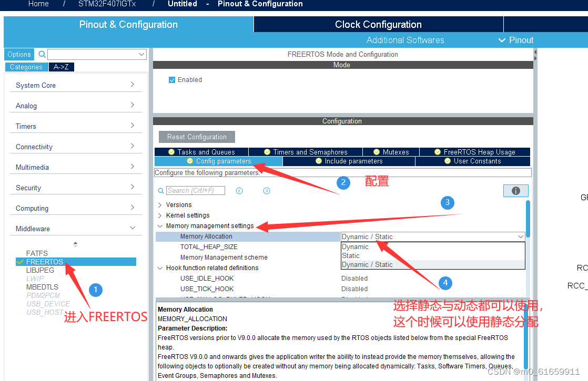Click the panel collapse arrows at top right
588x381 pixels.
(x=535, y=55)
